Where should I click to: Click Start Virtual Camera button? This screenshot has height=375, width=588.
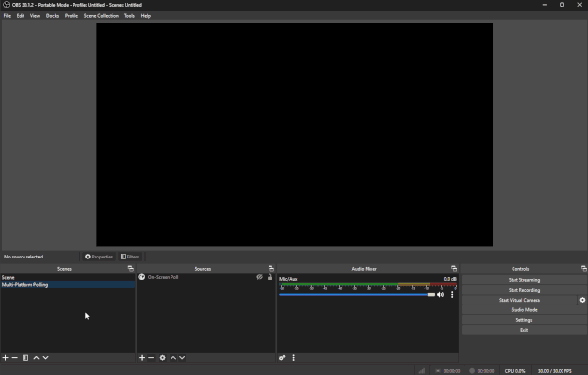coord(519,300)
